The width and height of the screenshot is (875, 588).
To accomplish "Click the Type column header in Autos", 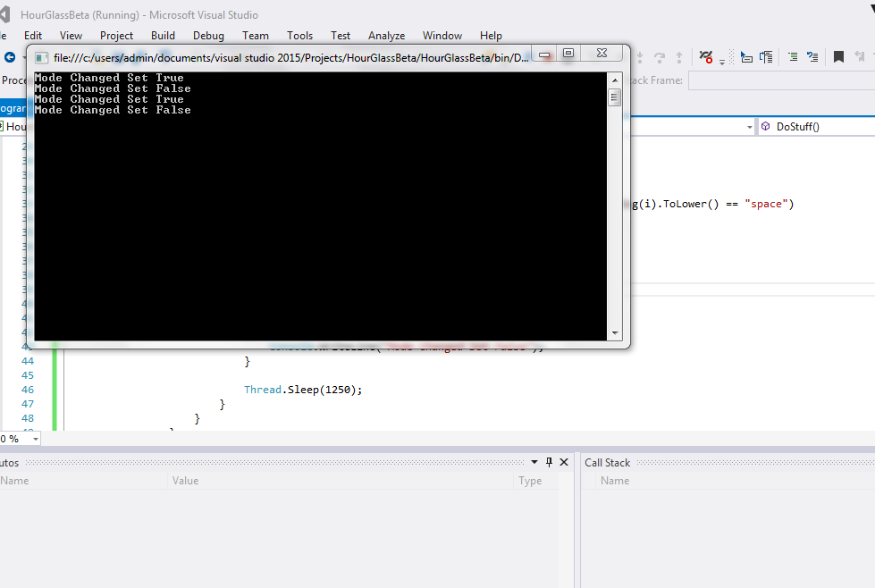I will coord(530,481).
